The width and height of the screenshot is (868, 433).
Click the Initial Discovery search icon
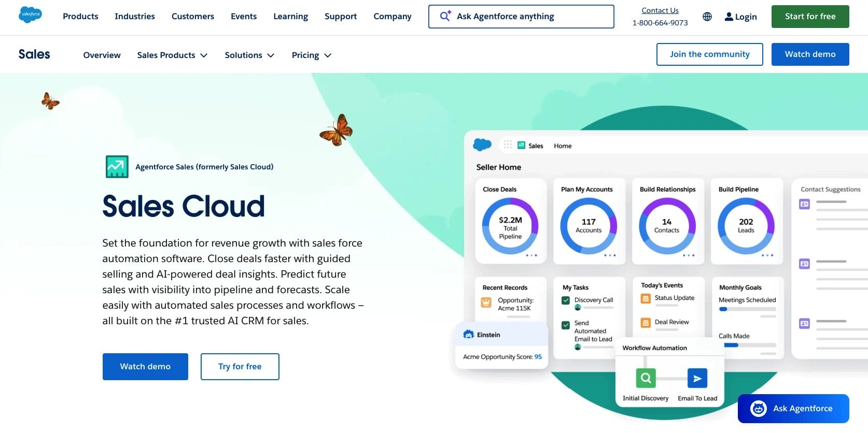(x=646, y=378)
